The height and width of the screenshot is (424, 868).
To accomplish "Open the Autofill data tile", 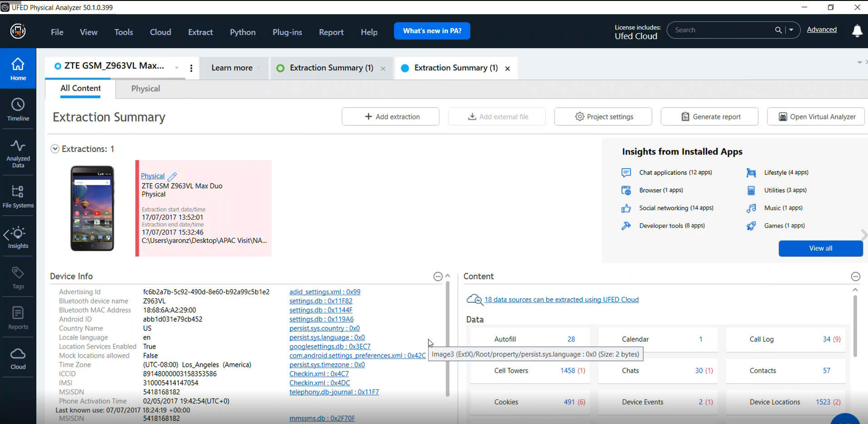I will 530,339.
